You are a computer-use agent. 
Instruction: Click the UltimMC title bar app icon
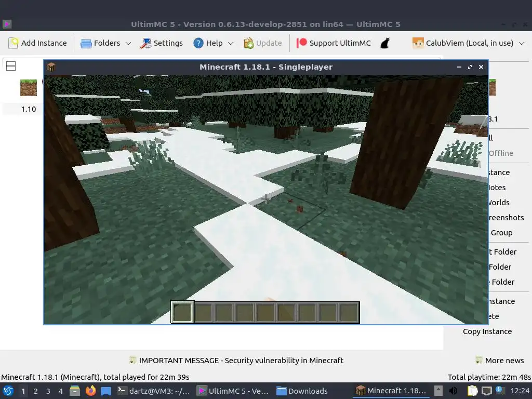tap(7, 24)
